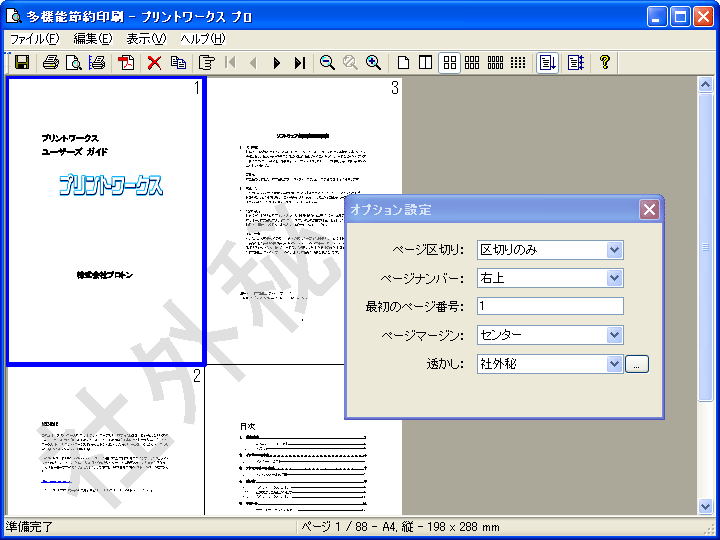Image resolution: width=720 pixels, height=540 pixels.
Task: Click the vertical scrollbar up arrow
Action: (x=705, y=84)
